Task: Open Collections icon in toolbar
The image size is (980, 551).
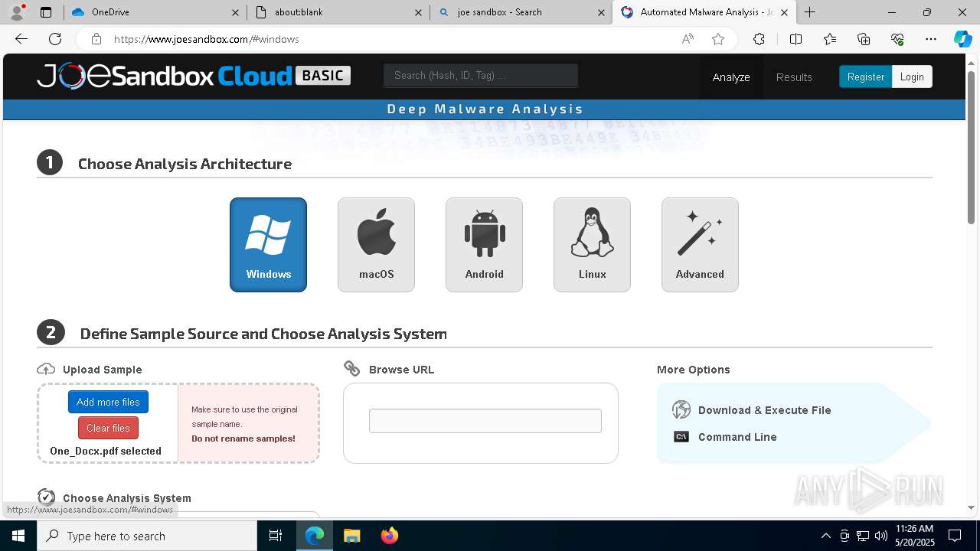Action: click(x=864, y=39)
